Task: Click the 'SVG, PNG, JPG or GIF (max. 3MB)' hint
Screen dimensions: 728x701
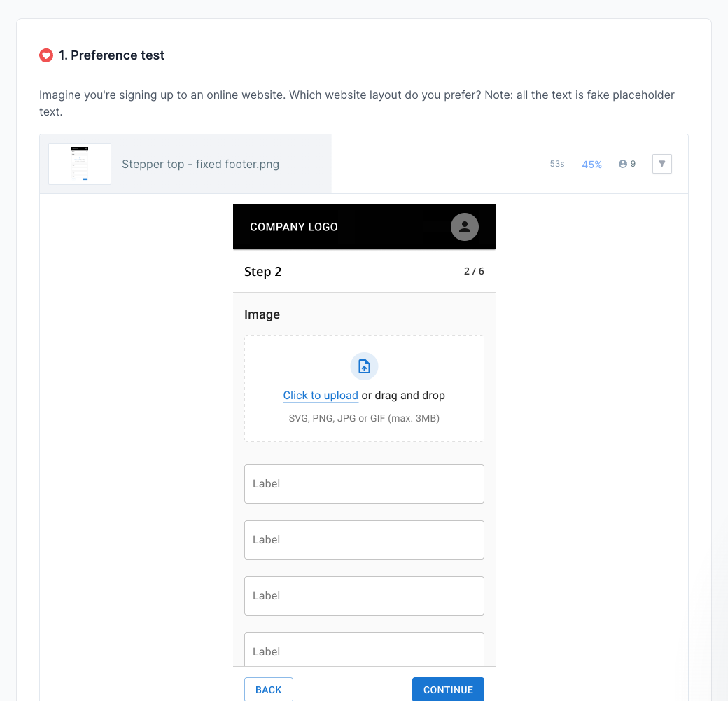Action: (364, 418)
